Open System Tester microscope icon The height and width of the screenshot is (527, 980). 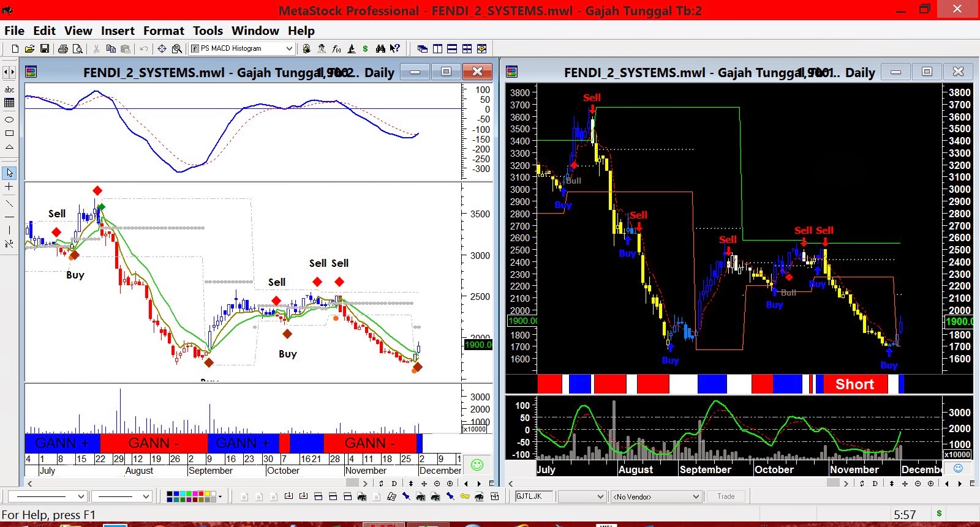(x=352, y=48)
